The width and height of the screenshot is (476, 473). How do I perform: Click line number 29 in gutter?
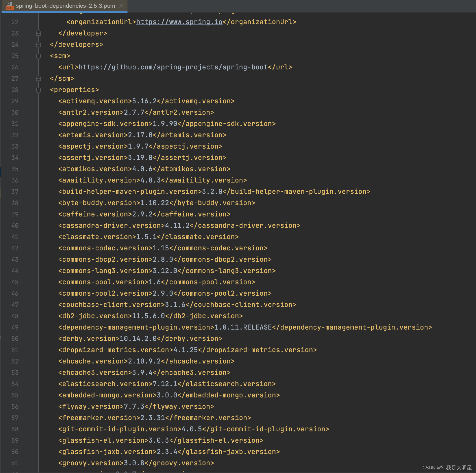15,101
